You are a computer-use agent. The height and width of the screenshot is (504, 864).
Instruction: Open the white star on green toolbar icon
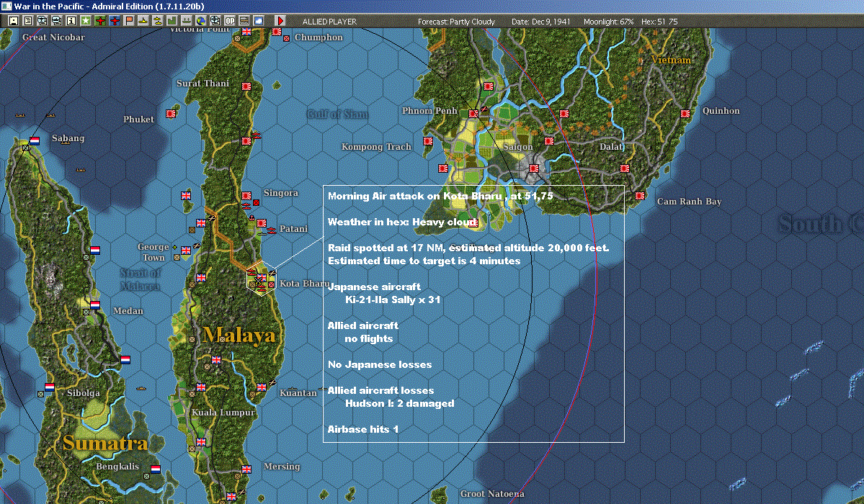[x=86, y=21]
